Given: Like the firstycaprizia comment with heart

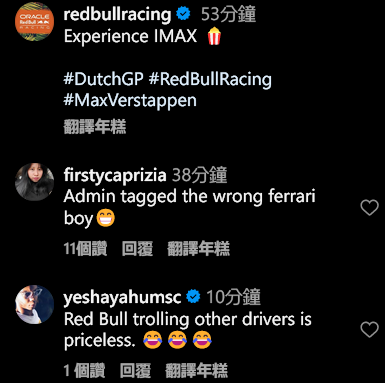Looking at the screenshot, I should click(370, 207).
